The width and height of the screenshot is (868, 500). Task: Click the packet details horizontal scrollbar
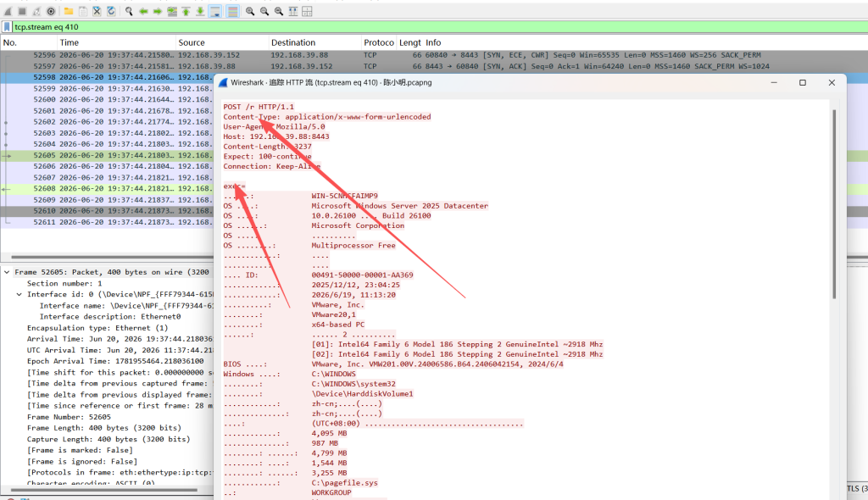click(x=103, y=490)
